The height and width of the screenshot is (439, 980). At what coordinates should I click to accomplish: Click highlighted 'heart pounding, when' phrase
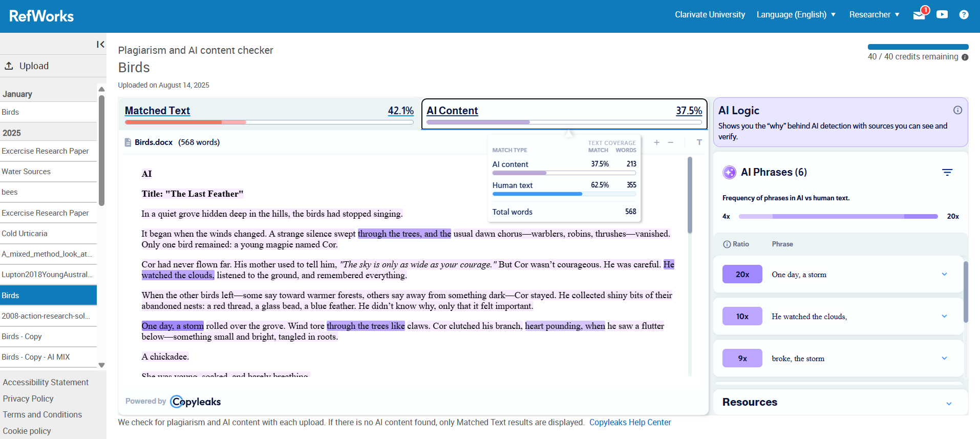565,326
